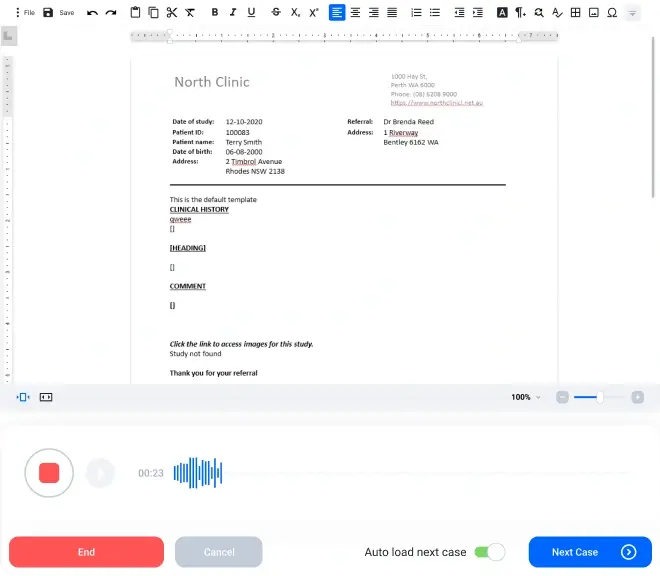Undo the last edit
Viewport: 660px width, 576px height.
pyautogui.click(x=93, y=13)
